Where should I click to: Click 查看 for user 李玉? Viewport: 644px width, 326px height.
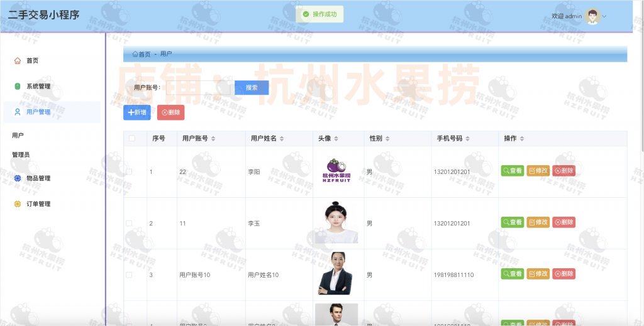pos(512,222)
